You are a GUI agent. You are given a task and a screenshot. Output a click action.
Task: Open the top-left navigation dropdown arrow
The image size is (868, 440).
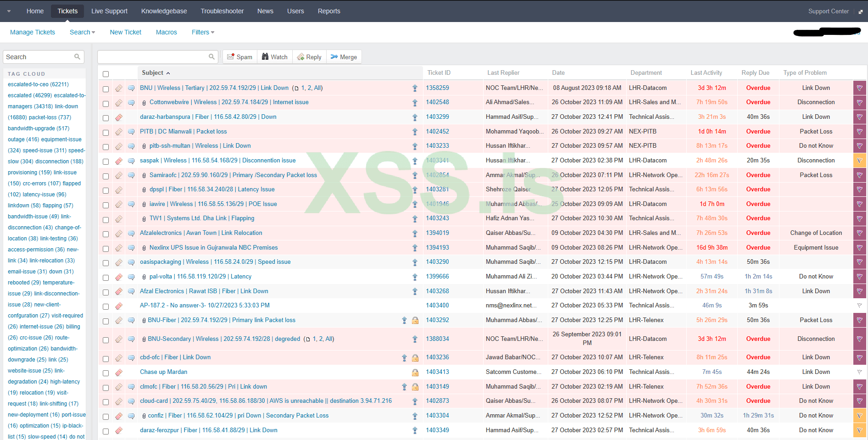[9, 11]
